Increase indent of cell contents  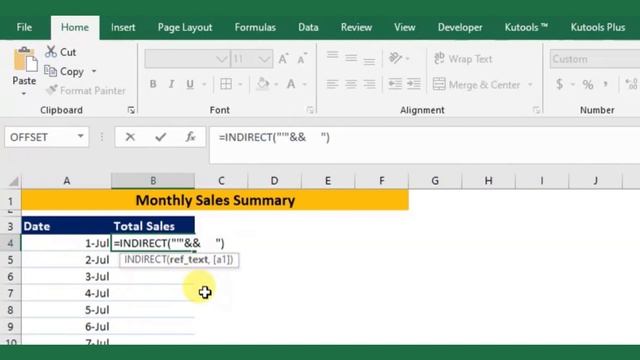point(413,84)
